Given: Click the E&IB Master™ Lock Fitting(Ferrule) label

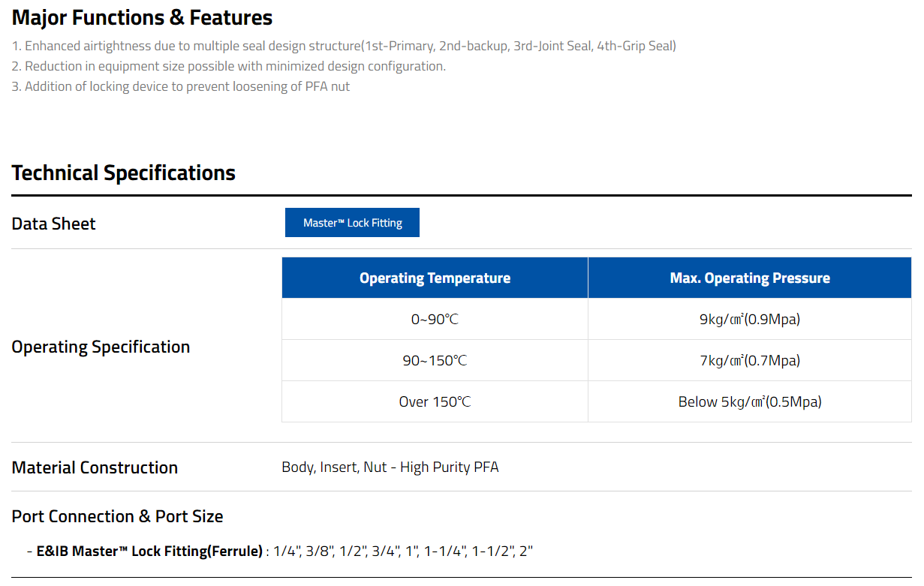Looking at the screenshot, I should click(x=149, y=551).
